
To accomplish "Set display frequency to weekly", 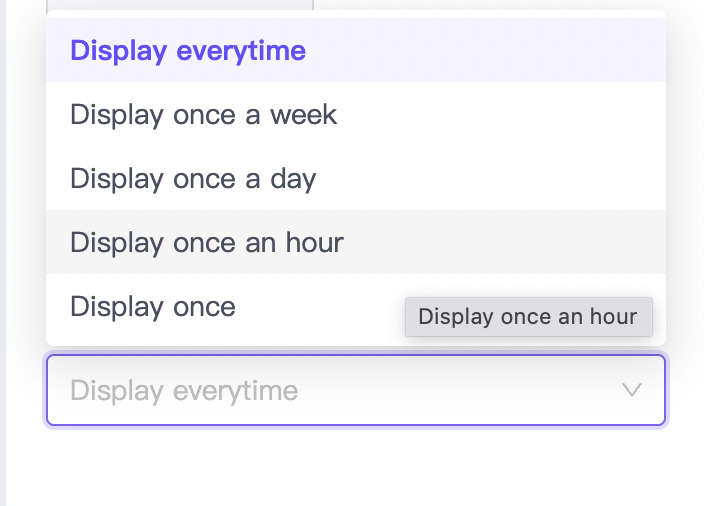I will [204, 115].
